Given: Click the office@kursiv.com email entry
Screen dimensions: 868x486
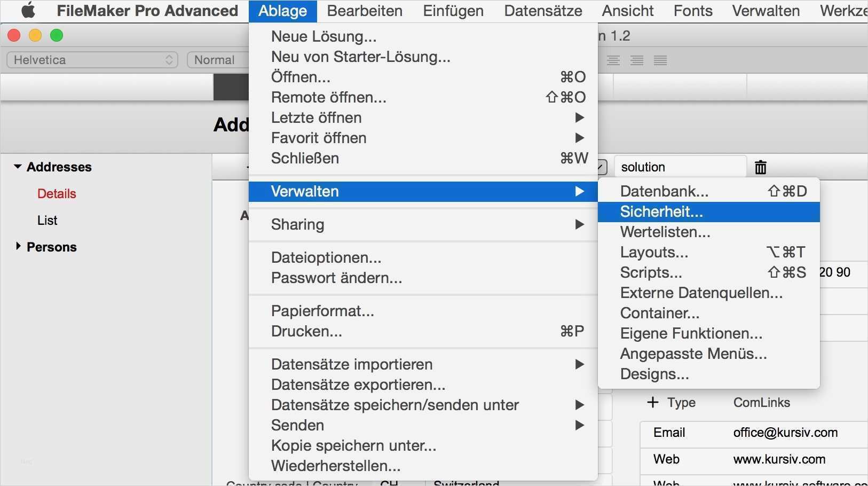Looking at the screenshot, I should click(785, 433).
